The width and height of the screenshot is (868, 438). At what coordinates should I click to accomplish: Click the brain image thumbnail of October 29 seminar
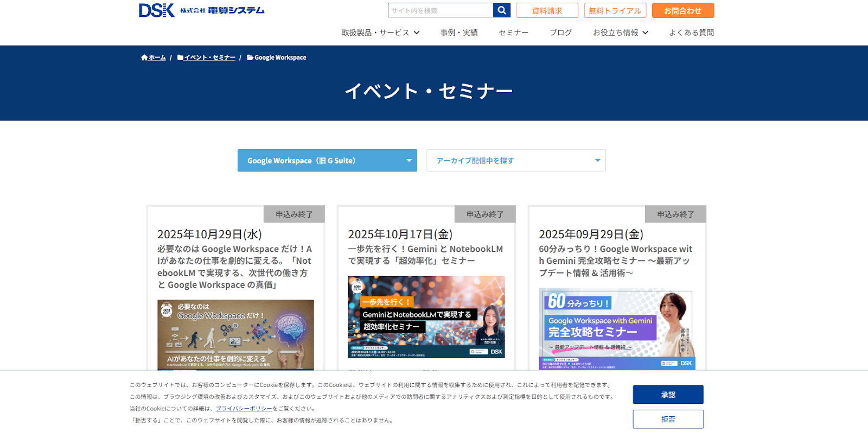[x=235, y=335]
